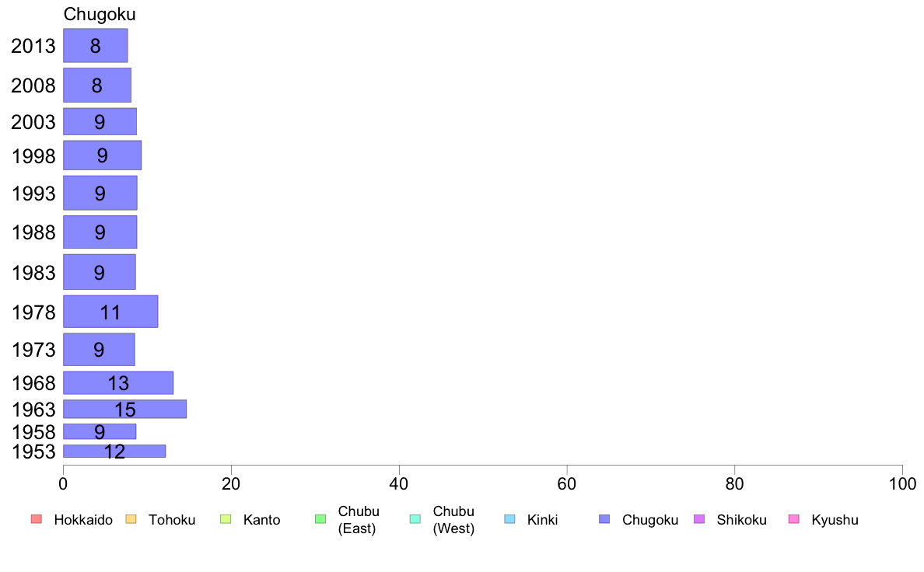Click the Shikoku purple legend swatch

click(x=699, y=519)
